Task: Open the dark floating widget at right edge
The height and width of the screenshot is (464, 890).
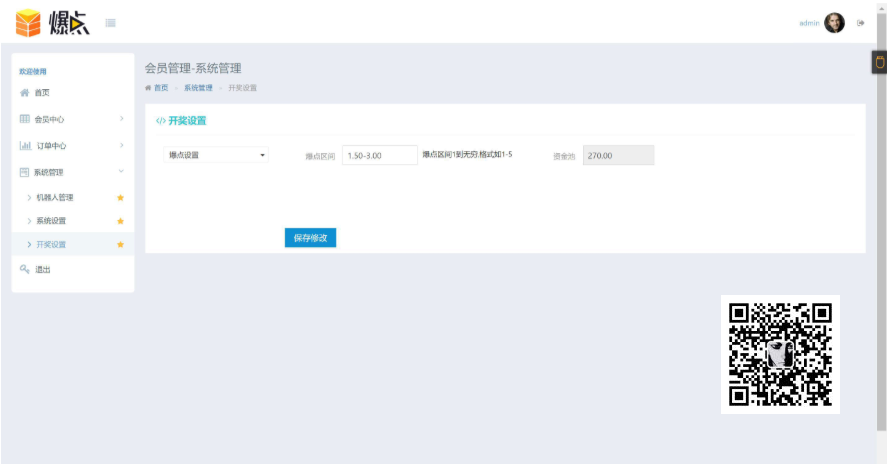Action: (x=879, y=62)
